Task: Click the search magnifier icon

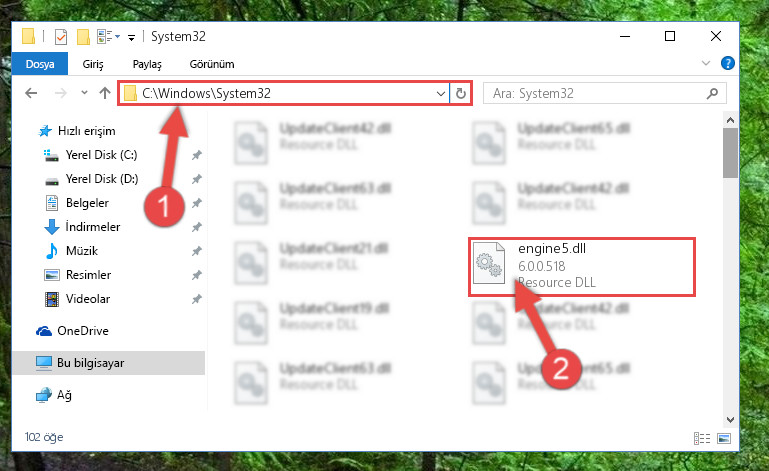Action: 712,93
